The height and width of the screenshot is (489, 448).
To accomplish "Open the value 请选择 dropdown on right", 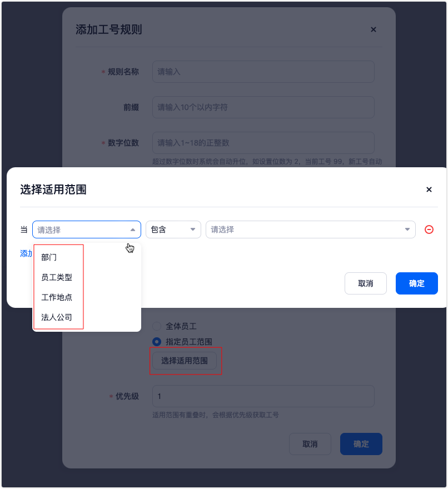I will point(310,229).
